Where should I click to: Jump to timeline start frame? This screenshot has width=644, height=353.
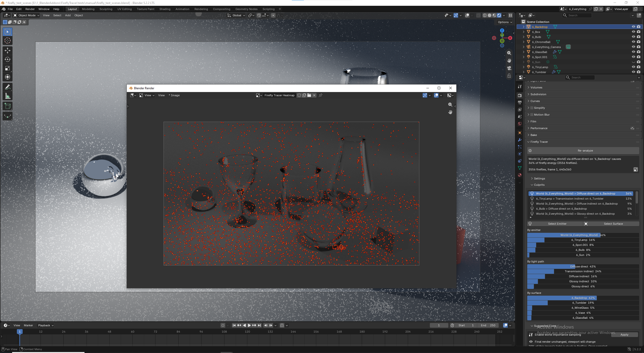click(x=234, y=325)
